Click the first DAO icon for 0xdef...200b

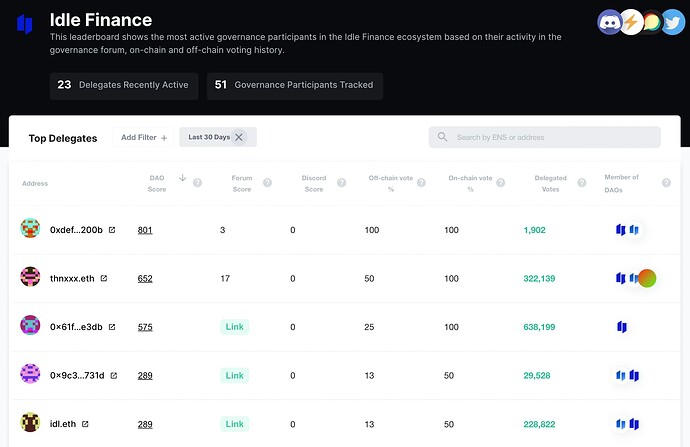tap(620, 230)
